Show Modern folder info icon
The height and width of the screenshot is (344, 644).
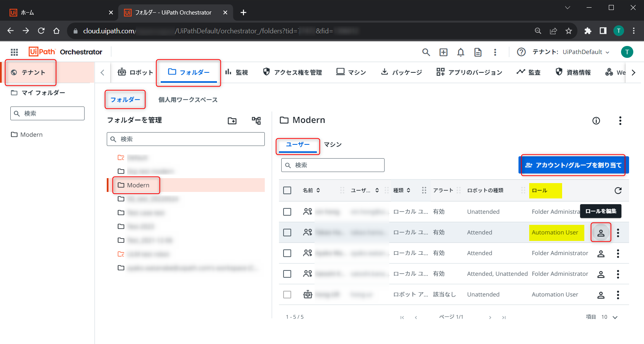tap(596, 121)
